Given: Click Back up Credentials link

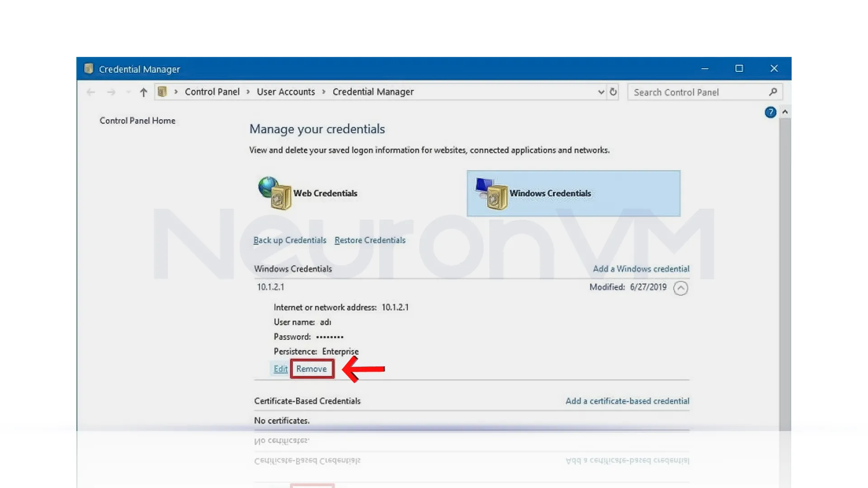Looking at the screenshot, I should [x=290, y=240].
